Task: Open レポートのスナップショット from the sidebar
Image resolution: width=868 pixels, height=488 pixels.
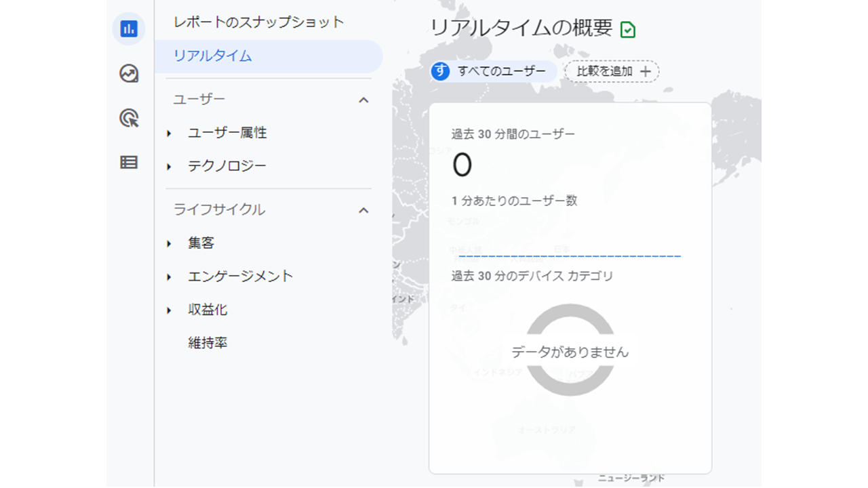Action: click(x=258, y=22)
